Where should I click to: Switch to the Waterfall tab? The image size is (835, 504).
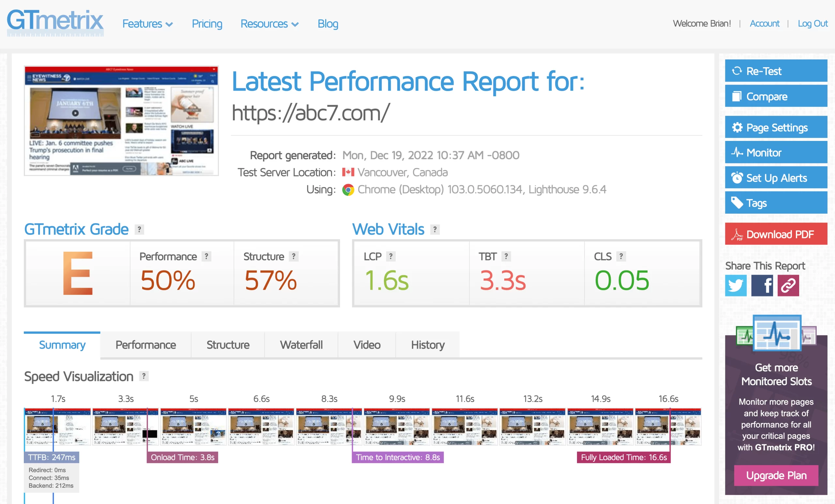301,345
